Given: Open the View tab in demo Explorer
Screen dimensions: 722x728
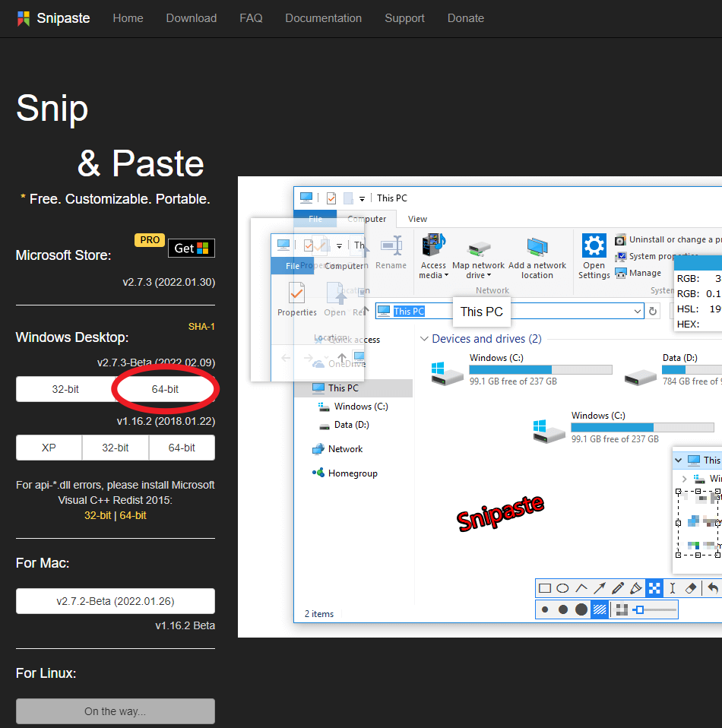Looking at the screenshot, I should (417, 219).
